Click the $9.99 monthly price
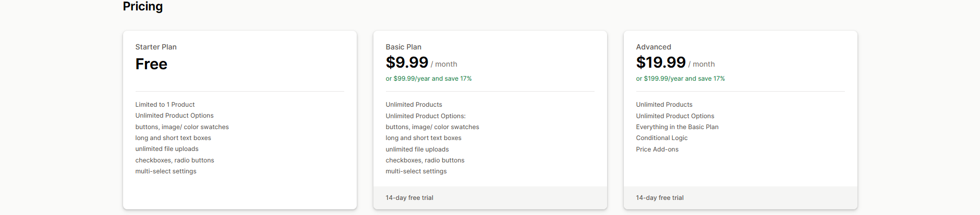Screen dimensions: 980x215 coord(407,62)
